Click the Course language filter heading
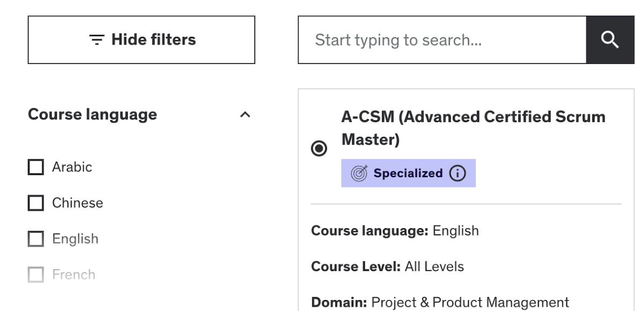The image size is (644, 311). point(92,114)
